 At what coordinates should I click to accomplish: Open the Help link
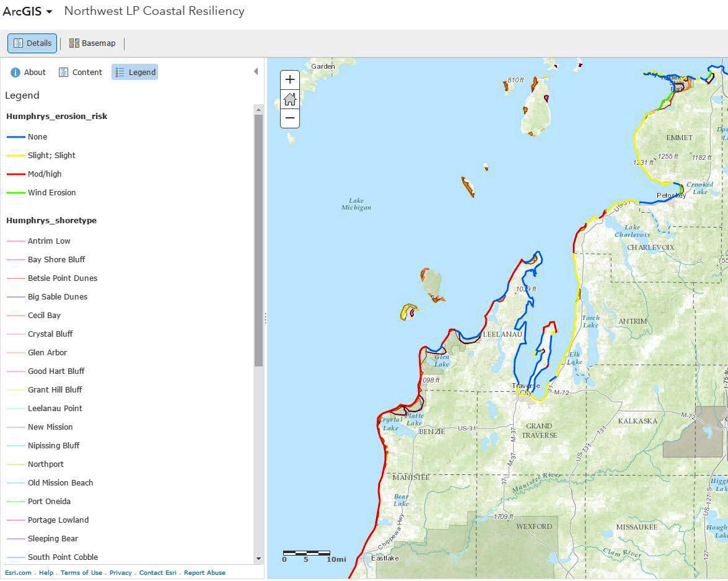(x=46, y=573)
